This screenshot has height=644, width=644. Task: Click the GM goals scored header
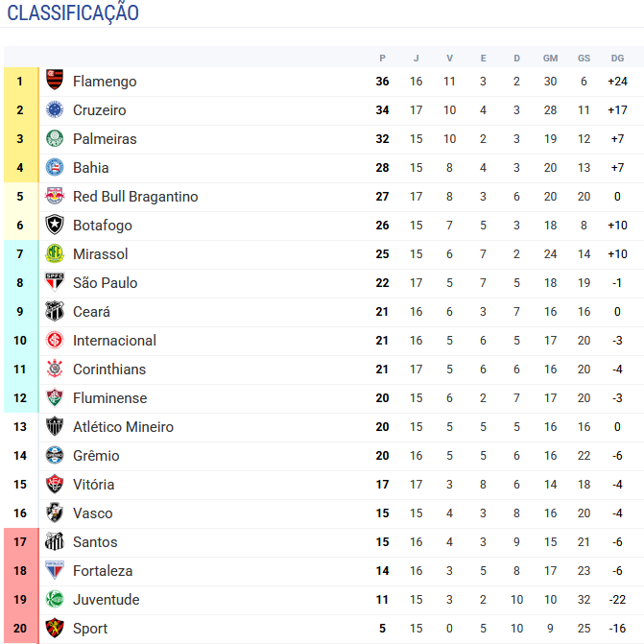(x=550, y=58)
